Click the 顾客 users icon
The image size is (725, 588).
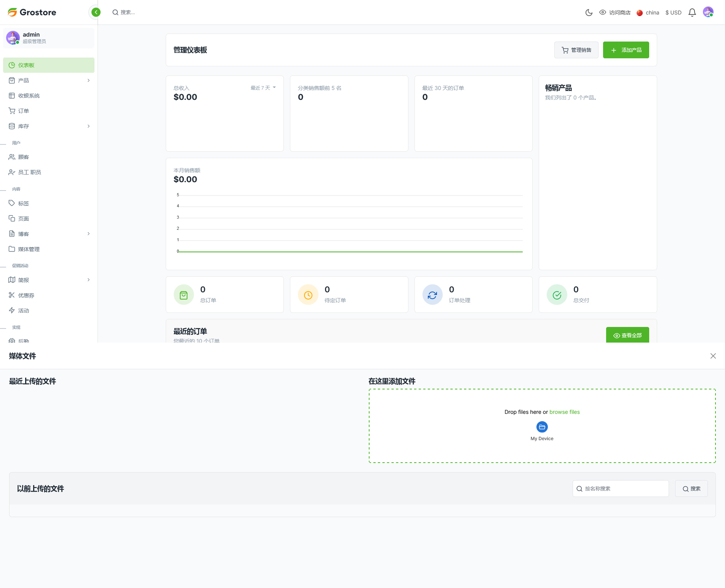click(x=12, y=157)
